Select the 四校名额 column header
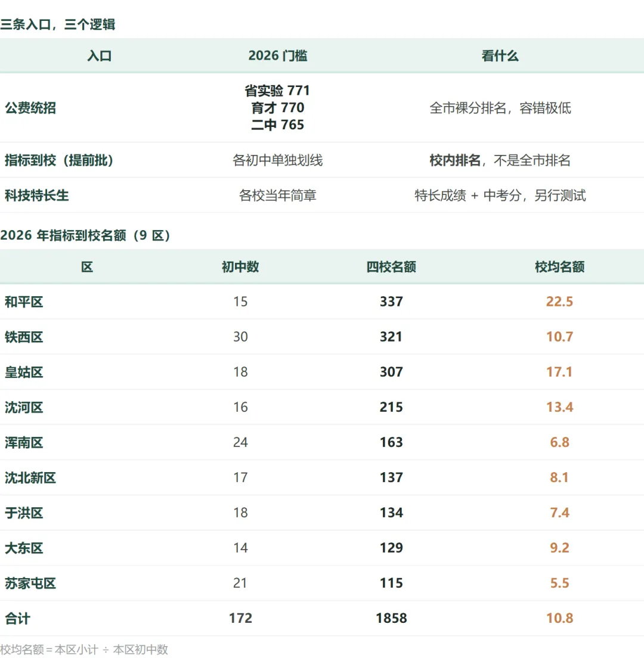644x658 pixels. [391, 267]
